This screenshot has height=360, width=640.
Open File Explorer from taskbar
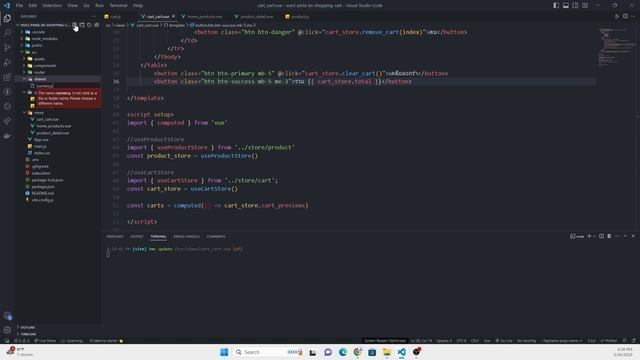coord(387,352)
